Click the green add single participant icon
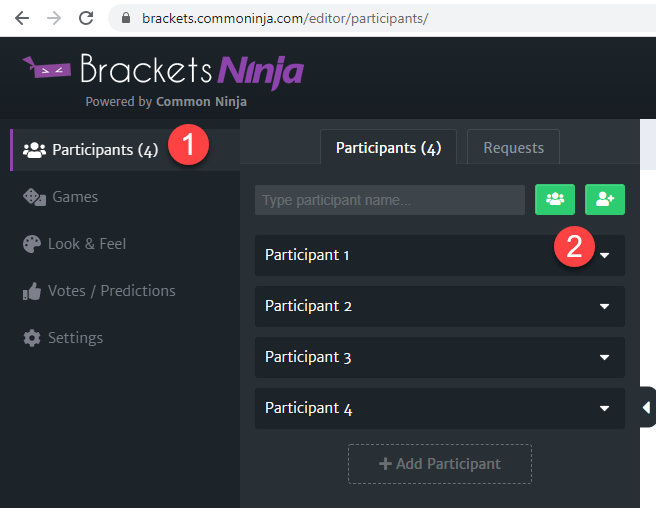 [605, 199]
